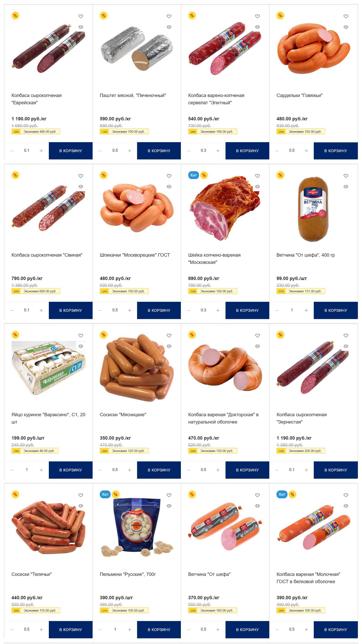Open the Пельмени "Русские", 700г product title link
This screenshot has width=362, height=644.
click(128, 574)
